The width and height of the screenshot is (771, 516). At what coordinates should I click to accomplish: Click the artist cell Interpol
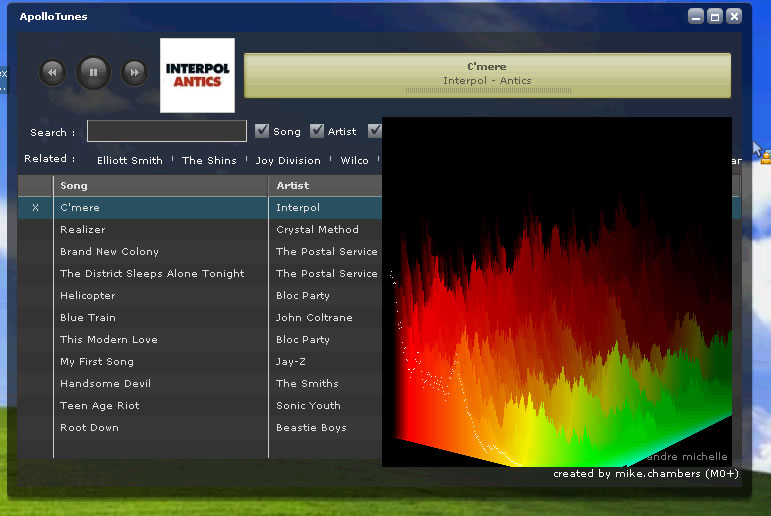pyautogui.click(x=298, y=208)
